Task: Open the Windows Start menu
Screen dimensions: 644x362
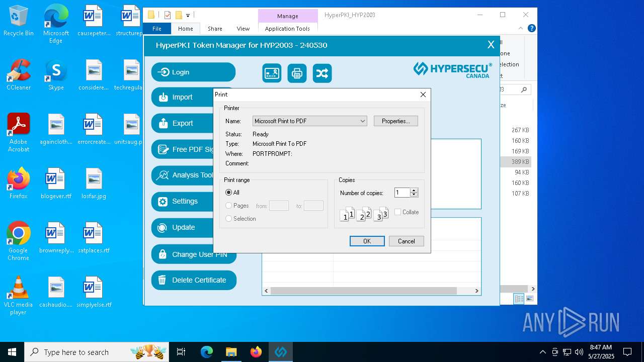Action: [12, 352]
